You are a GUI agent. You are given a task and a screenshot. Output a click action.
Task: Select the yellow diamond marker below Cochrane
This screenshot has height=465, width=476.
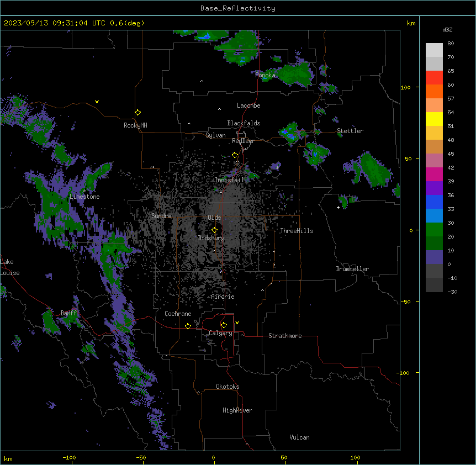coord(188,326)
